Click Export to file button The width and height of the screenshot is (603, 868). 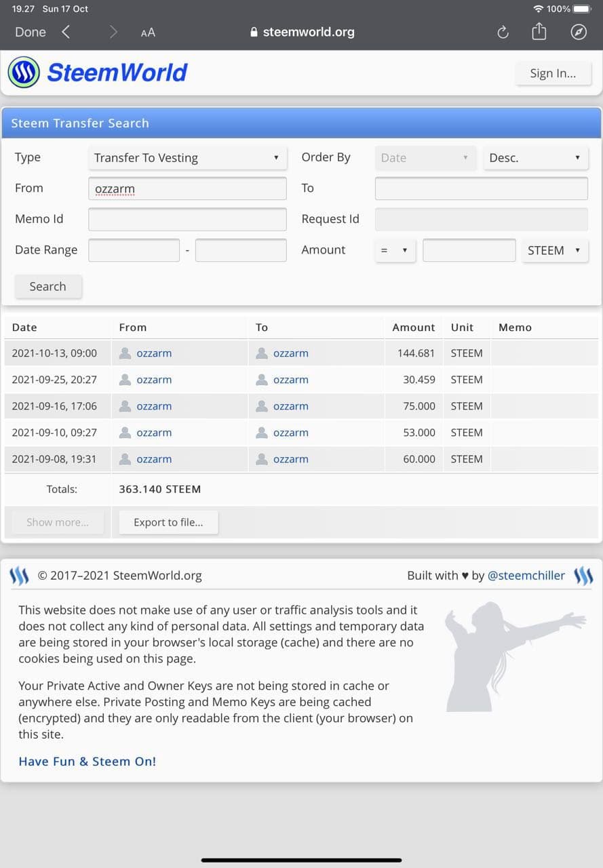tap(168, 522)
